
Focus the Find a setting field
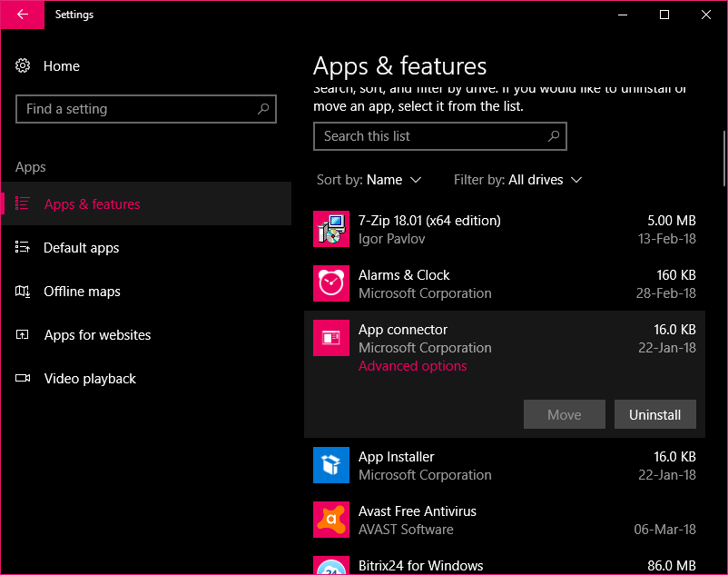click(x=146, y=109)
